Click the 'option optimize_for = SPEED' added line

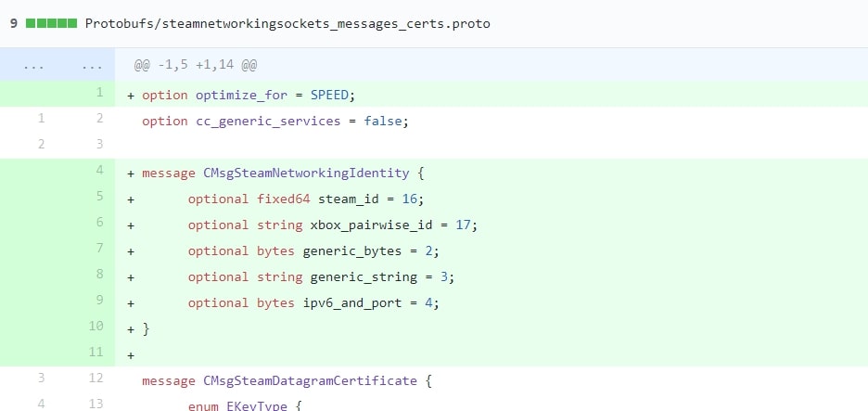[249, 96]
